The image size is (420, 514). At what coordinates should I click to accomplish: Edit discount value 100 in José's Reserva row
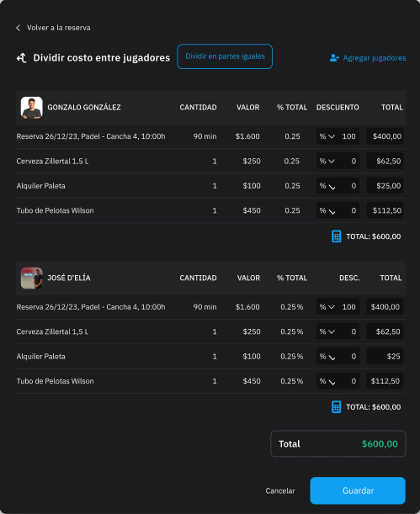tap(348, 307)
